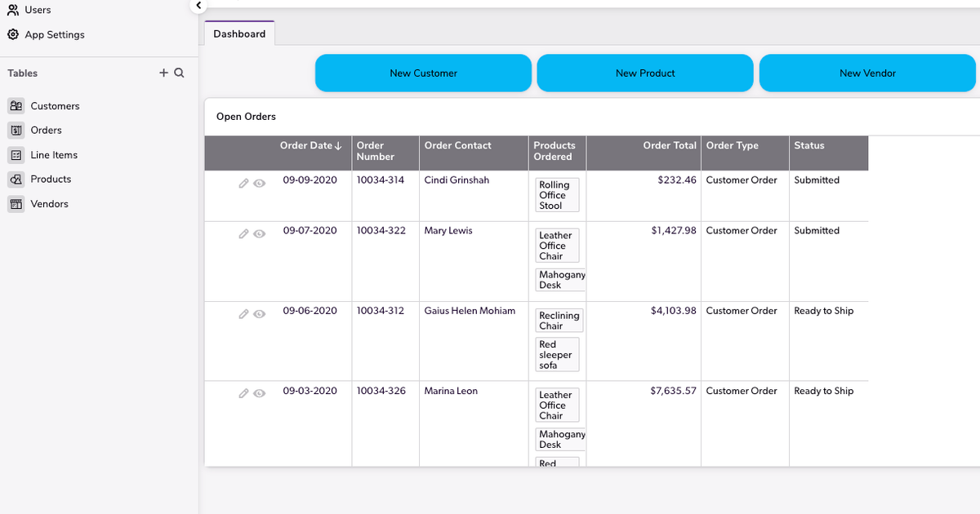This screenshot has width=980, height=514.
Task: View order 10034-314 with eye icon
Action: coord(259,184)
